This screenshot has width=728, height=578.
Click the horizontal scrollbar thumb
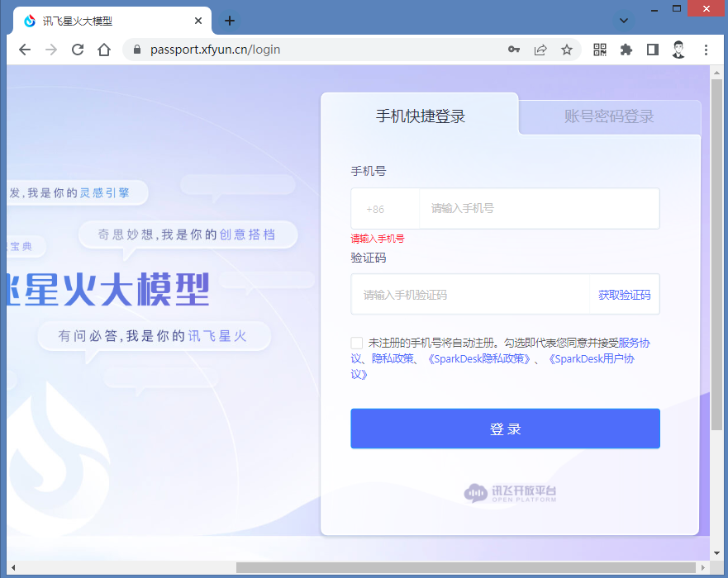click(x=463, y=568)
